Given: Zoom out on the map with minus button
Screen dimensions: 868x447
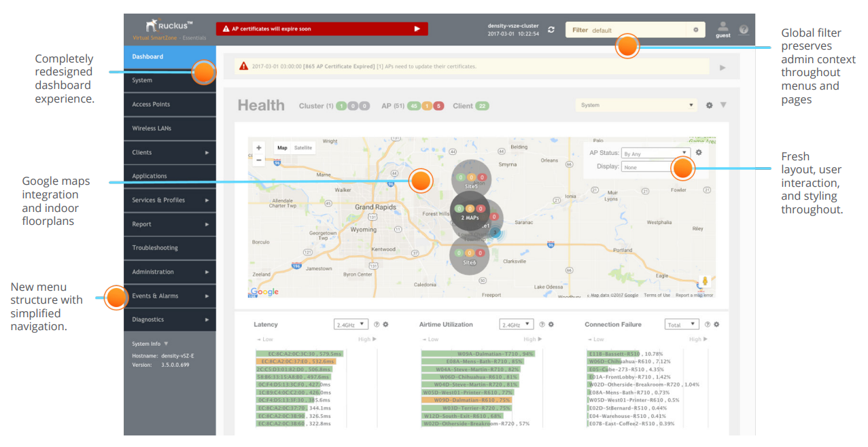Looking at the screenshot, I should pyautogui.click(x=259, y=160).
